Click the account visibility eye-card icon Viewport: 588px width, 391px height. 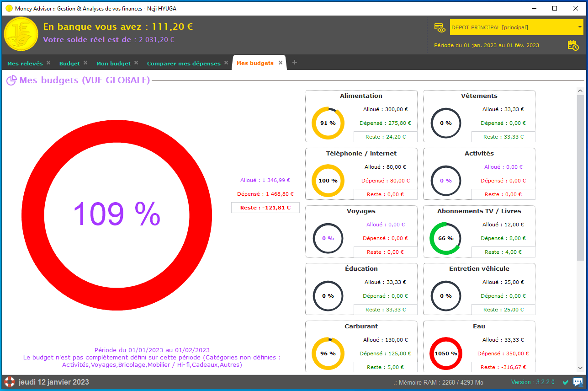(x=440, y=28)
